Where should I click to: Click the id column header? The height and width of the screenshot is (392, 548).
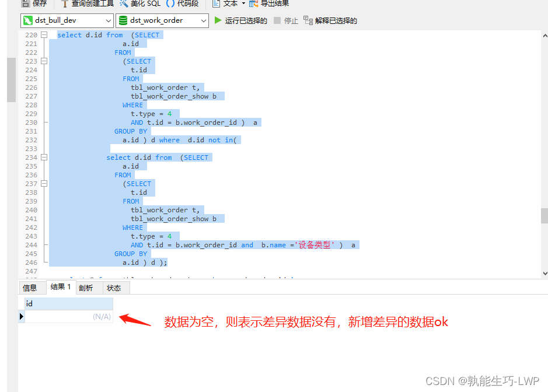coord(69,303)
